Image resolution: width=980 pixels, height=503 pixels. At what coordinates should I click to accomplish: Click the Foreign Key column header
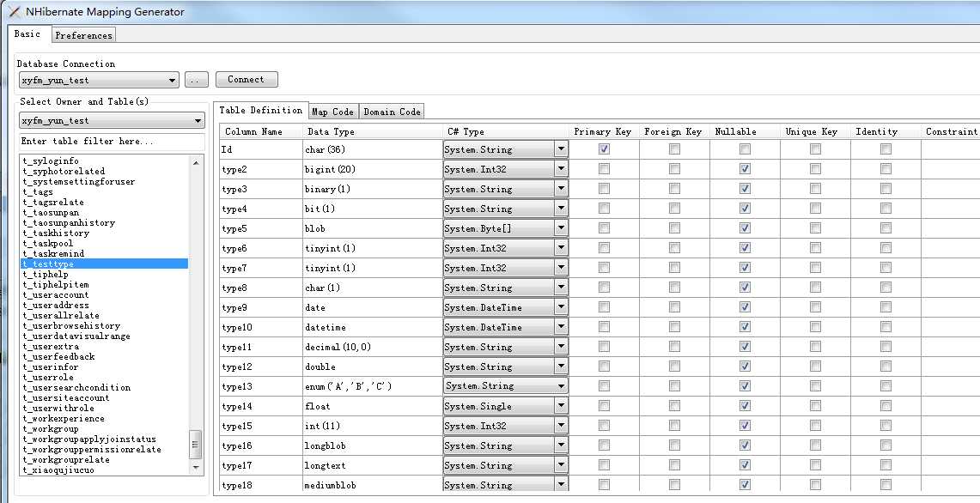pos(673,132)
